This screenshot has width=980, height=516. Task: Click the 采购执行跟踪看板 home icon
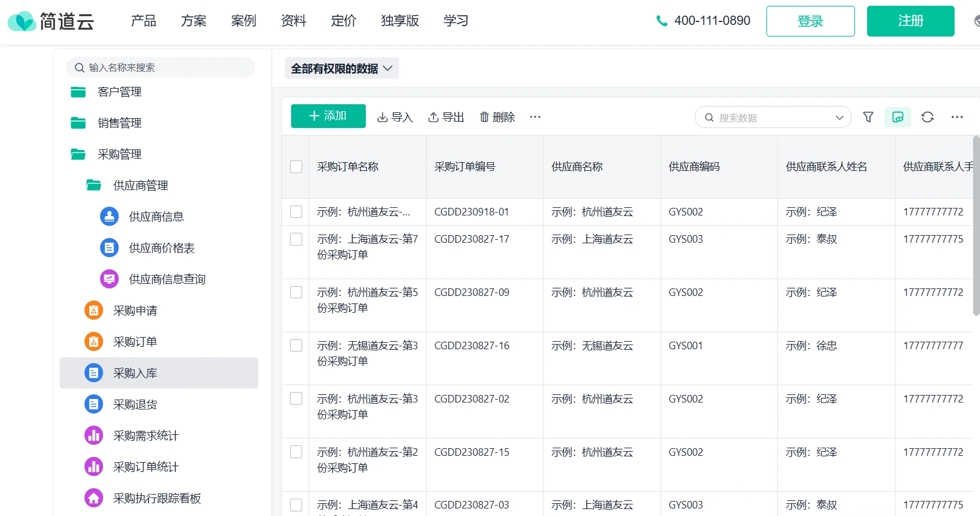click(x=94, y=498)
